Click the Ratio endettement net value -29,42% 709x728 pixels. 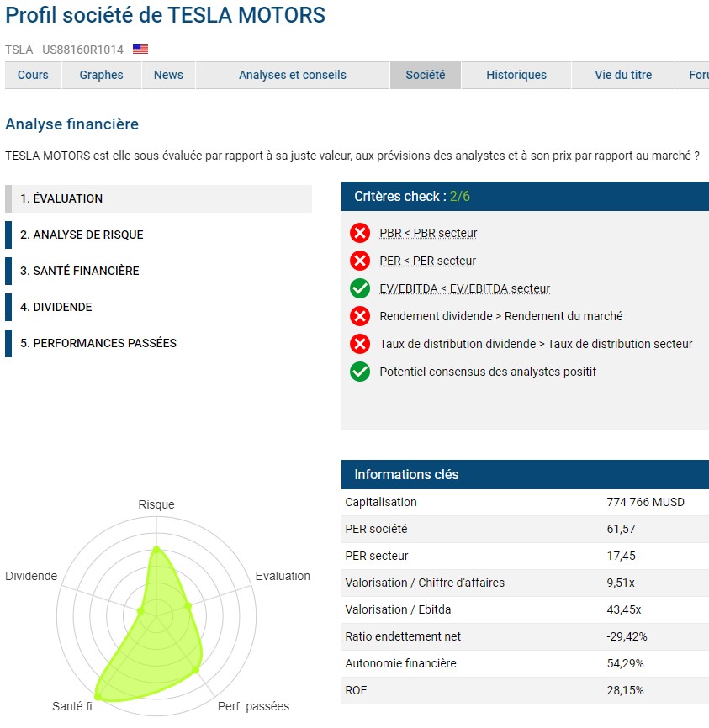click(x=627, y=637)
